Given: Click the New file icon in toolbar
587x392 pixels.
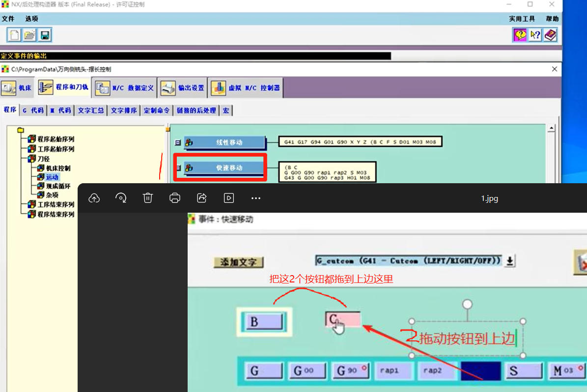Looking at the screenshot, I should [14, 35].
